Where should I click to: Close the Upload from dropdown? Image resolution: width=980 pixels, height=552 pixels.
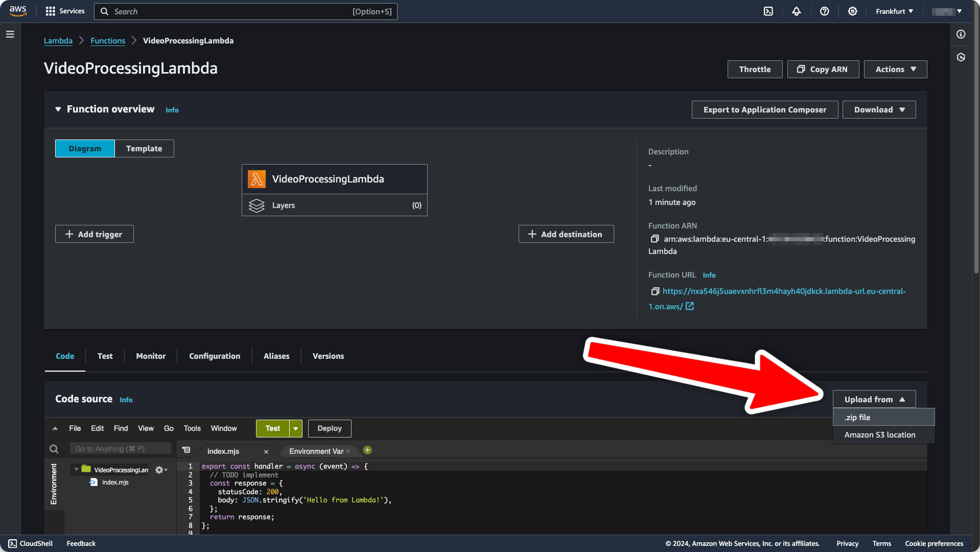click(x=874, y=400)
